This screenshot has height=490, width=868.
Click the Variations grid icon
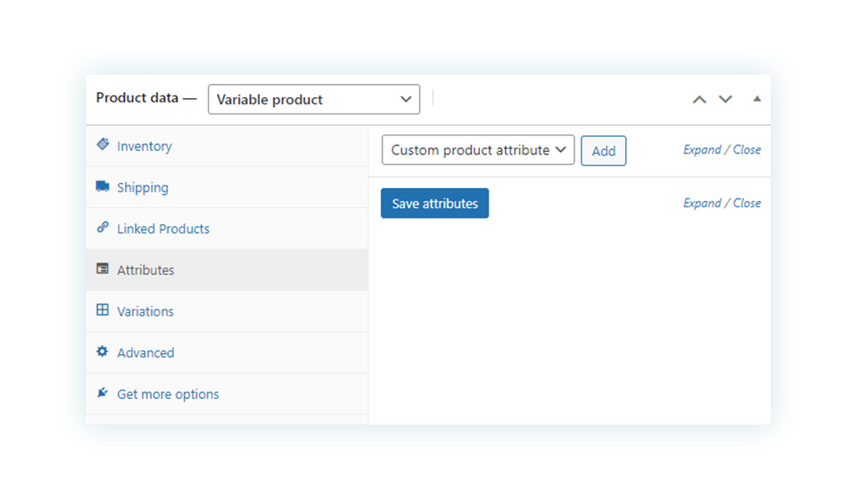tap(102, 310)
